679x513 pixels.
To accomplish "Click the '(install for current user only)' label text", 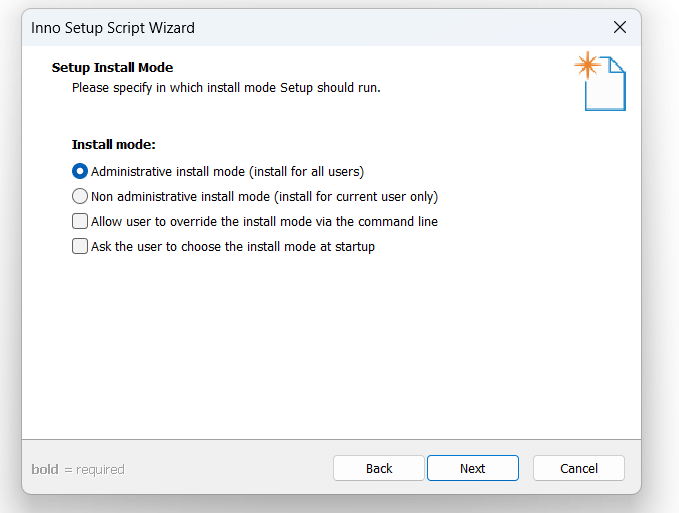I will point(356,197).
